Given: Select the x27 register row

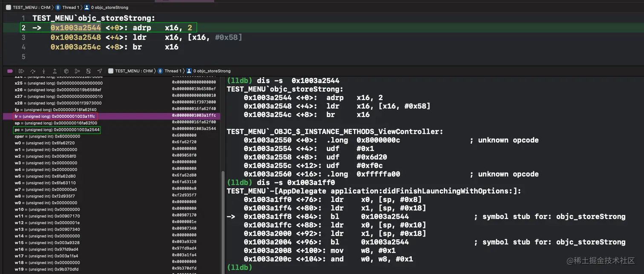Looking at the screenshot, I should point(111,96).
